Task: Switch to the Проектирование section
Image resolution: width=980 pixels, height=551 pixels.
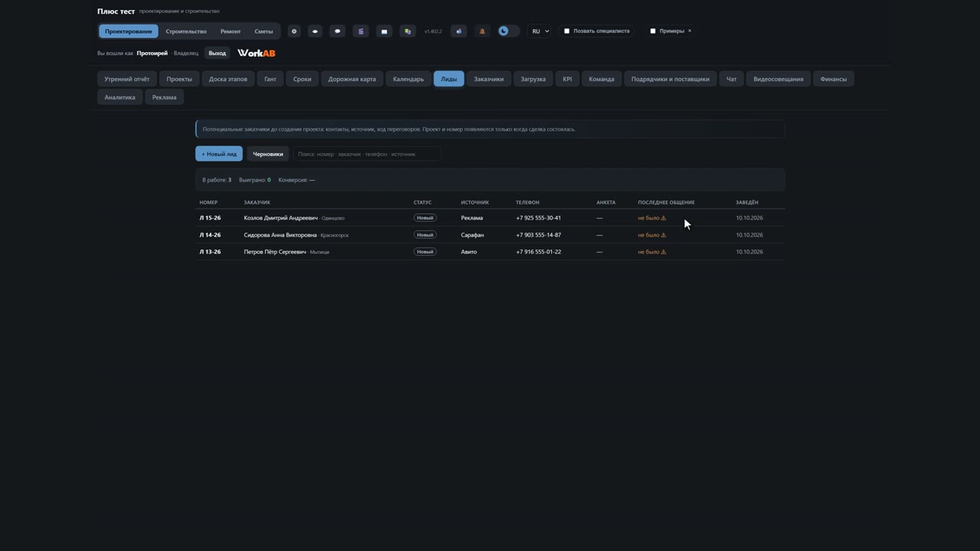Action: 129,31
